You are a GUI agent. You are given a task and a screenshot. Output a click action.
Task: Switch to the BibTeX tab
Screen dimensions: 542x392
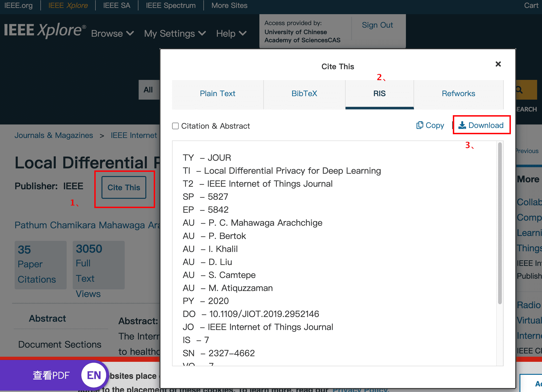click(x=304, y=94)
